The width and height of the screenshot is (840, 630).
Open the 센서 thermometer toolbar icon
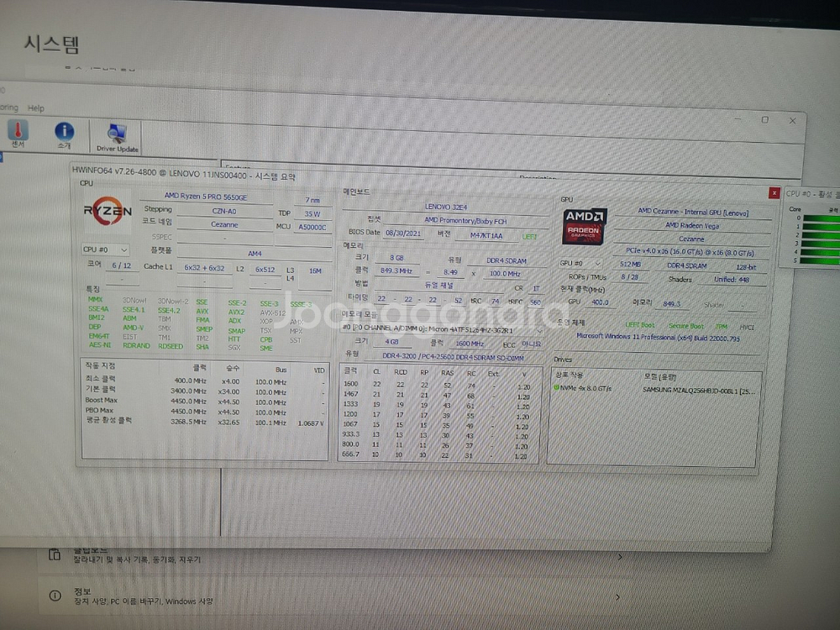tap(18, 134)
